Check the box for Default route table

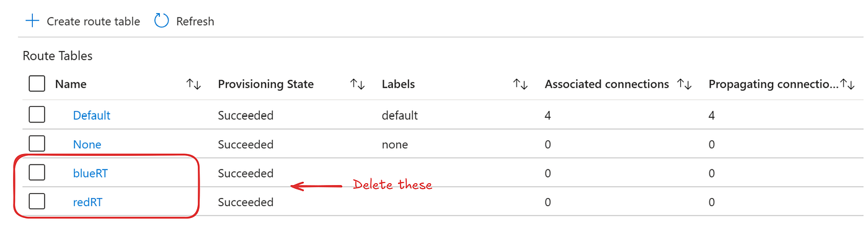37,115
